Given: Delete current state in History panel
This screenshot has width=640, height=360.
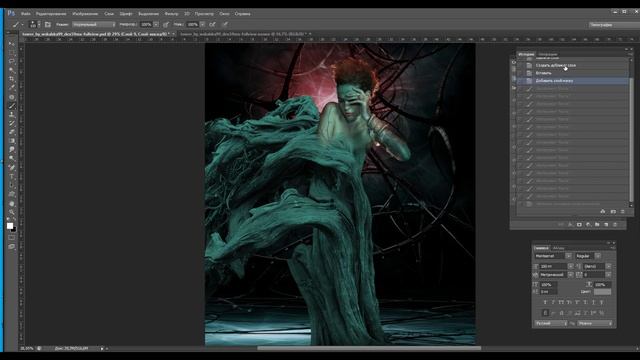Looking at the screenshot, I should [622, 211].
